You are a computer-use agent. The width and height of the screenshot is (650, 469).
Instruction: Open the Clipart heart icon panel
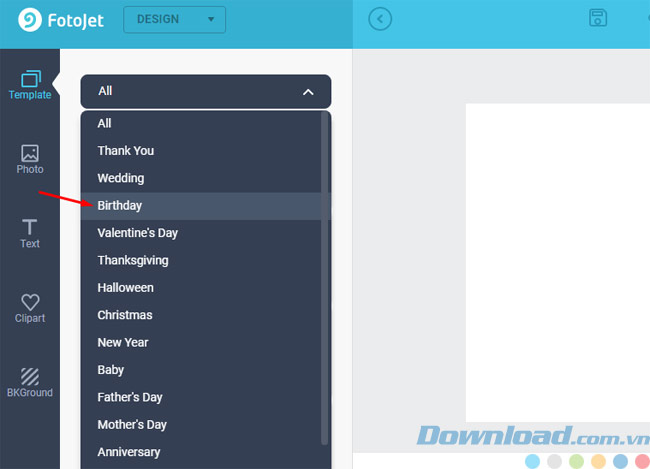pos(30,308)
